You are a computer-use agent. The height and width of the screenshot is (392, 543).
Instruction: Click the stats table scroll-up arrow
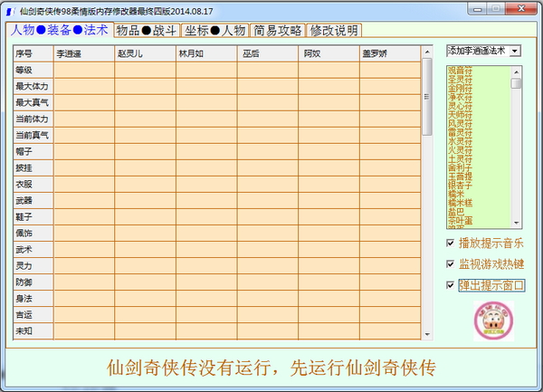click(x=428, y=53)
